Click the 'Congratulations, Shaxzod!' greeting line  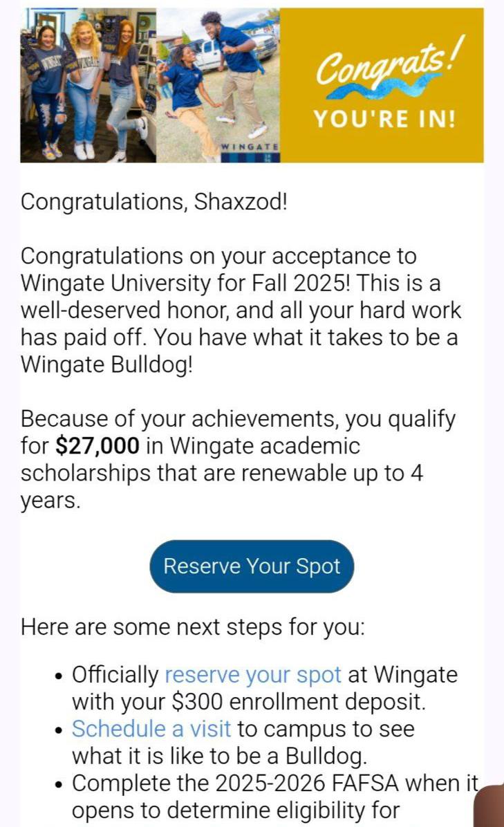(x=154, y=201)
